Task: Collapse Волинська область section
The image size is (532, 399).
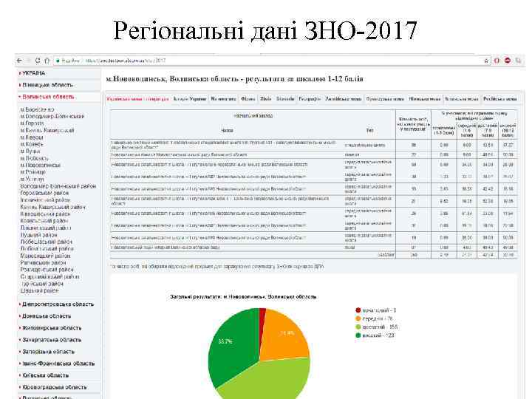Action: pyautogui.click(x=47, y=97)
